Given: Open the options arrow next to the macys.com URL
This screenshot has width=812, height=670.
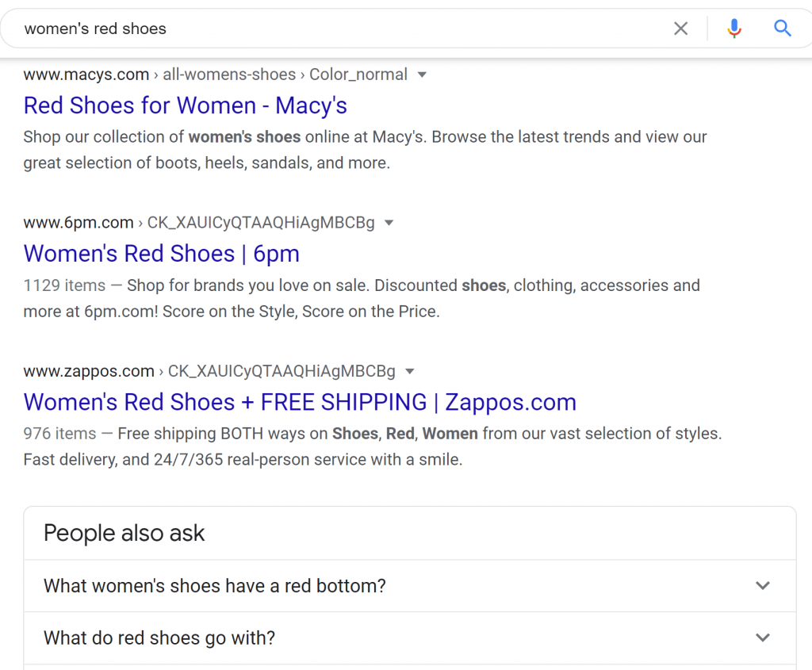Looking at the screenshot, I should [422, 75].
